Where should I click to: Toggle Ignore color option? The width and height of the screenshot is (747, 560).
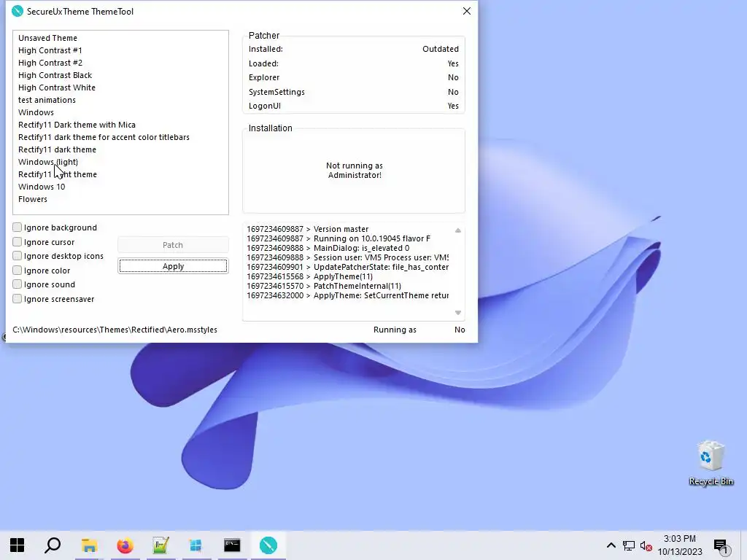coord(18,270)
